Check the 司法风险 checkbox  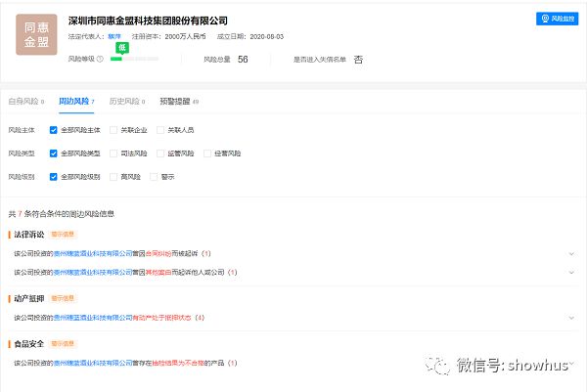coord(113,153)
